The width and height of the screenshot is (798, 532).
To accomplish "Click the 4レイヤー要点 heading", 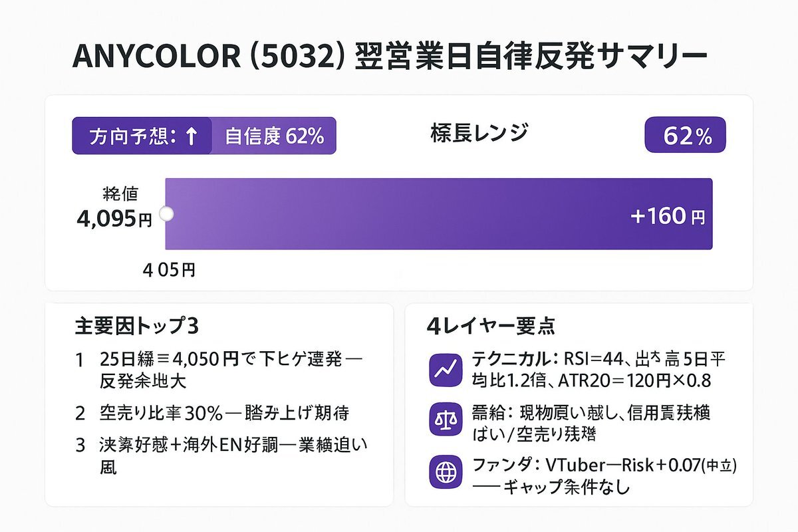I will (x=491, y=326).
